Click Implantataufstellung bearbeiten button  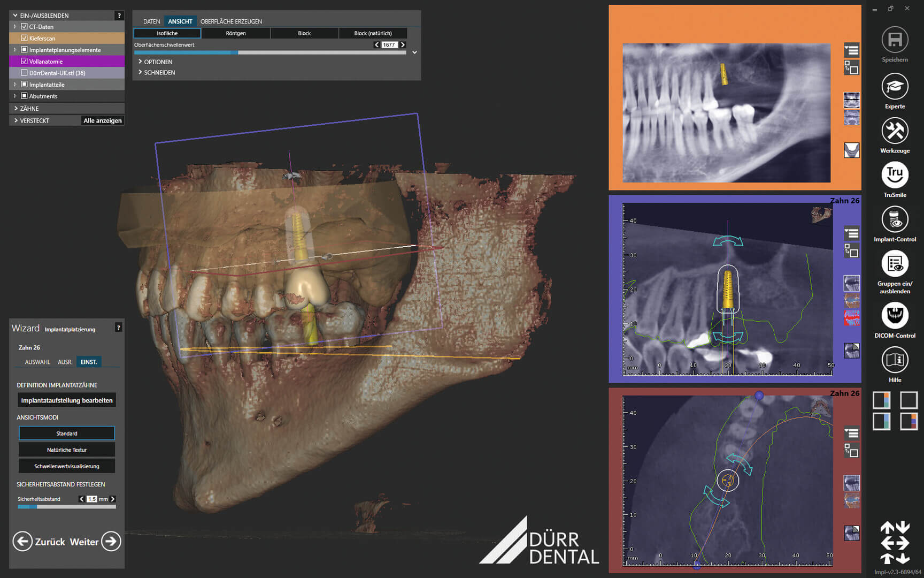[x=67, y=400]
